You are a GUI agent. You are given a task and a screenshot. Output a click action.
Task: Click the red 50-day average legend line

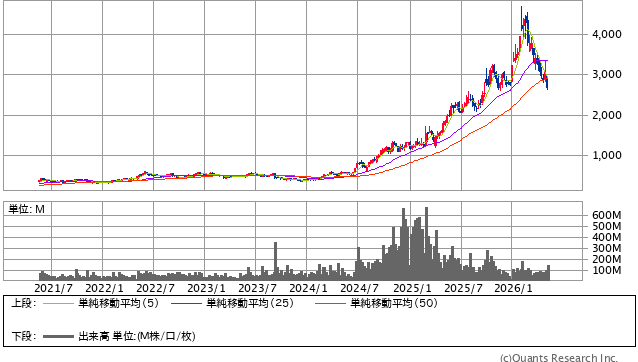click(x=330, y=303)
